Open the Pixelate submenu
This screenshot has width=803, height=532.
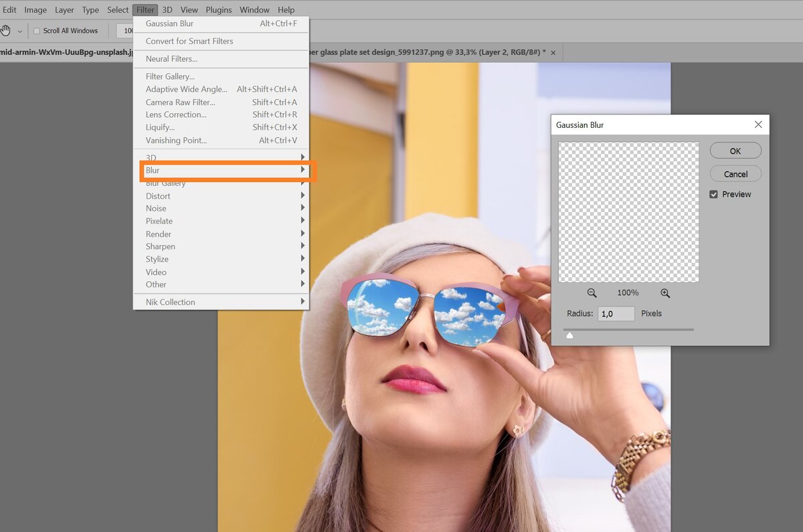[x=221, y=221]
